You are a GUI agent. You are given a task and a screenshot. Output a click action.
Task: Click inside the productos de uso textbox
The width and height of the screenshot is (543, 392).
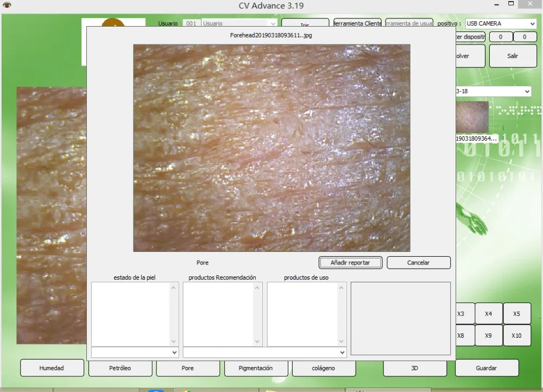pyautogui.click(x=302, y=314)
